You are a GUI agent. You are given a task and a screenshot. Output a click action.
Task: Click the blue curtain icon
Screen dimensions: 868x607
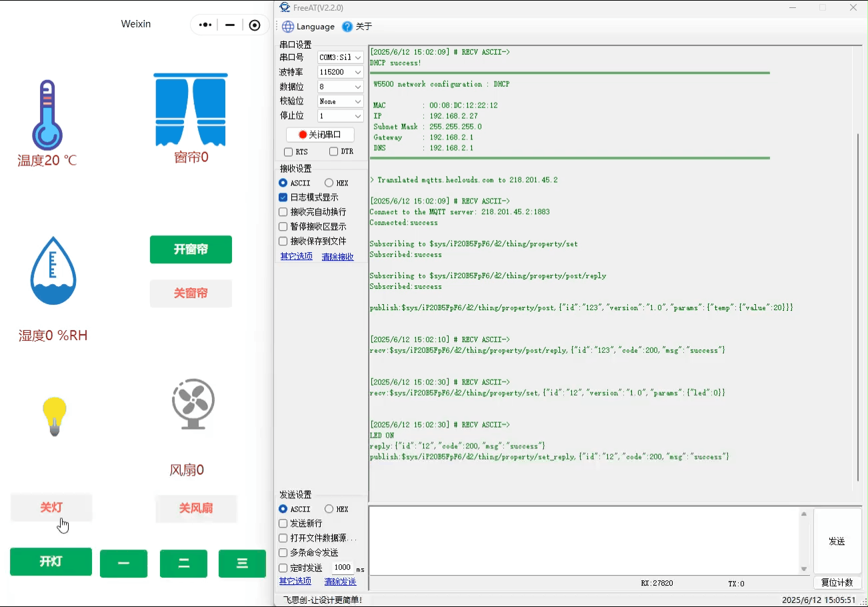(x=191, y=109)
